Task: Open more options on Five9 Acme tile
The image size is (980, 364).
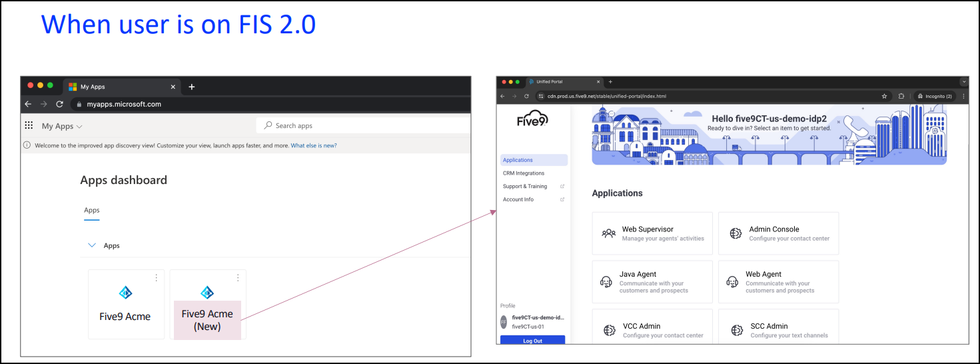Action: [157, 277]
